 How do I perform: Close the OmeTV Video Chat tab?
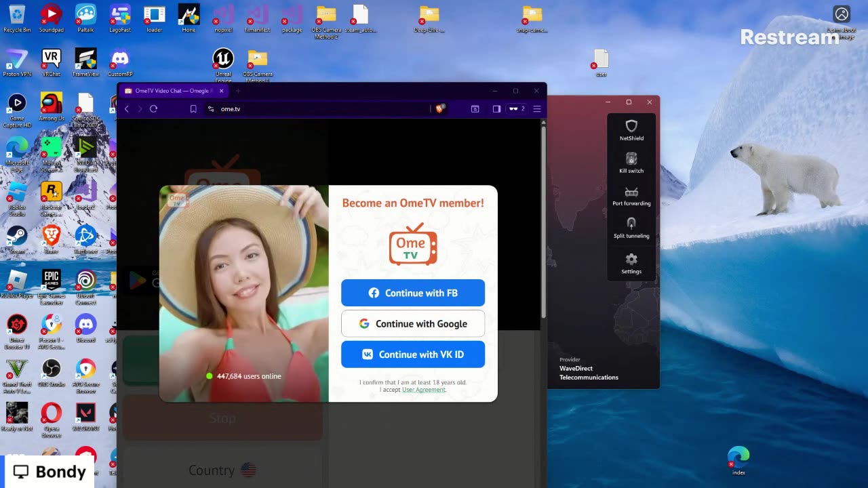click(x=221, y=91)
